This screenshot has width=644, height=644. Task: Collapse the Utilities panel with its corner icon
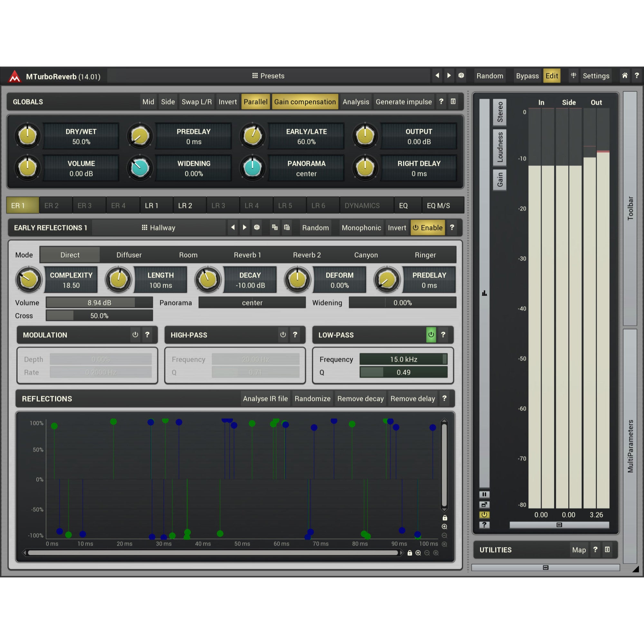(607, 550)
